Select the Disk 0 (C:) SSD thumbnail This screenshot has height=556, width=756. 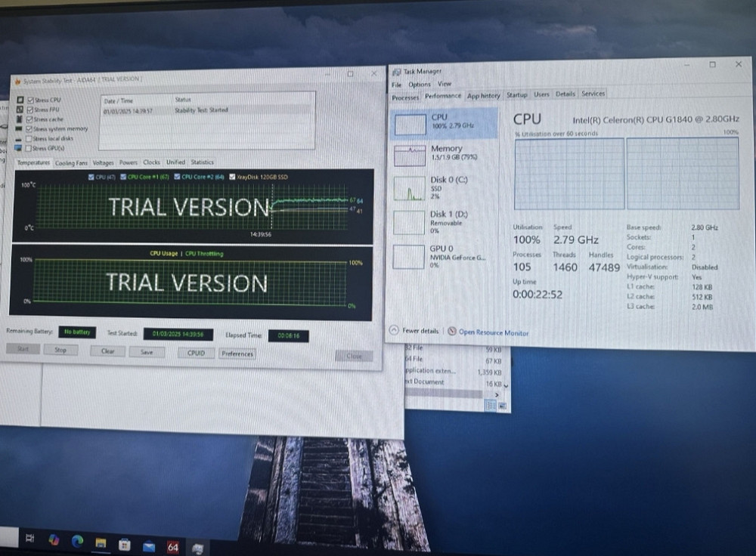409,189
